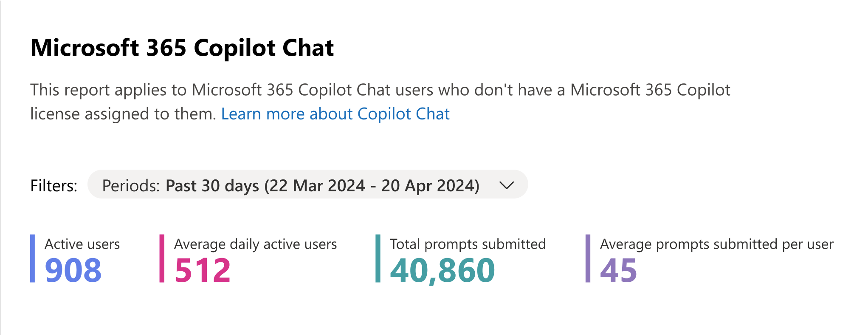This screenshot has height=335, width=868.
Task: Click the 40,860 total prompts value
Action: click(442, 270)
